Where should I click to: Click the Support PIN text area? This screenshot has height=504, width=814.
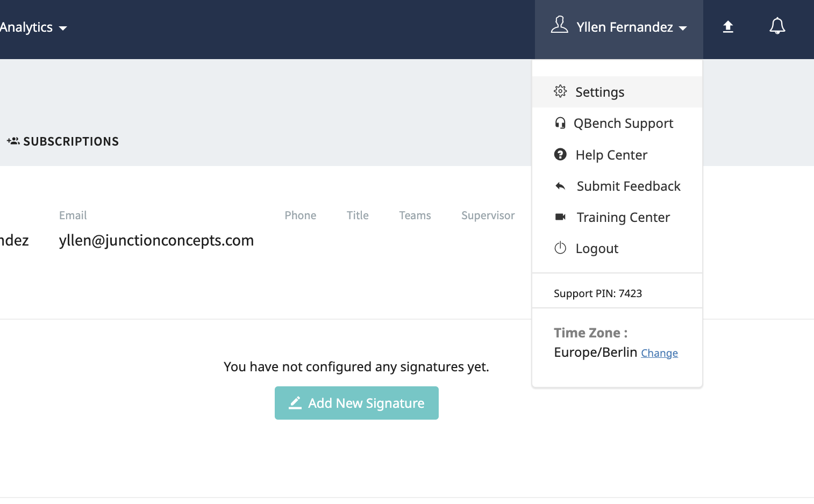tap(597, 293)
